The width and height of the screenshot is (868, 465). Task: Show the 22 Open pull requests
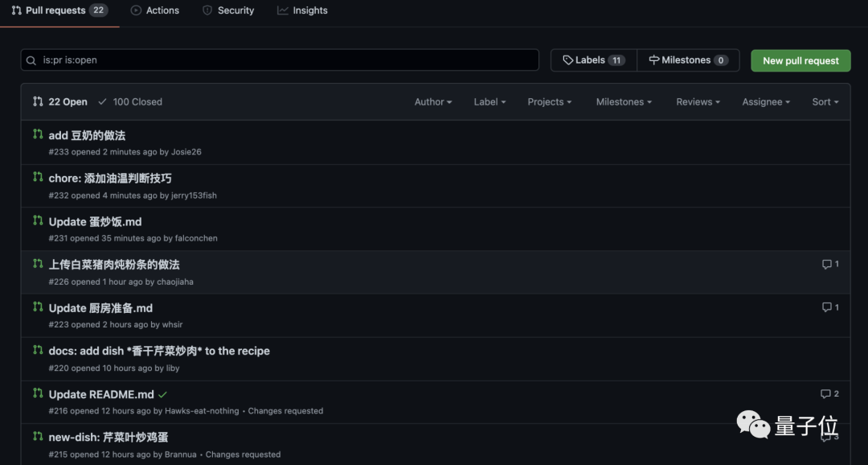pyautogui.click(x=60, y=102)
